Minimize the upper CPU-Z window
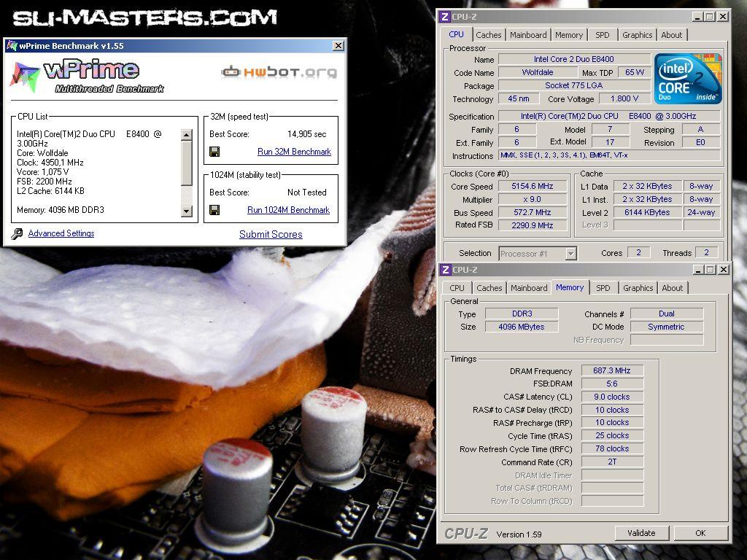Viewport: 747px width, 560px height. (698, 17)
